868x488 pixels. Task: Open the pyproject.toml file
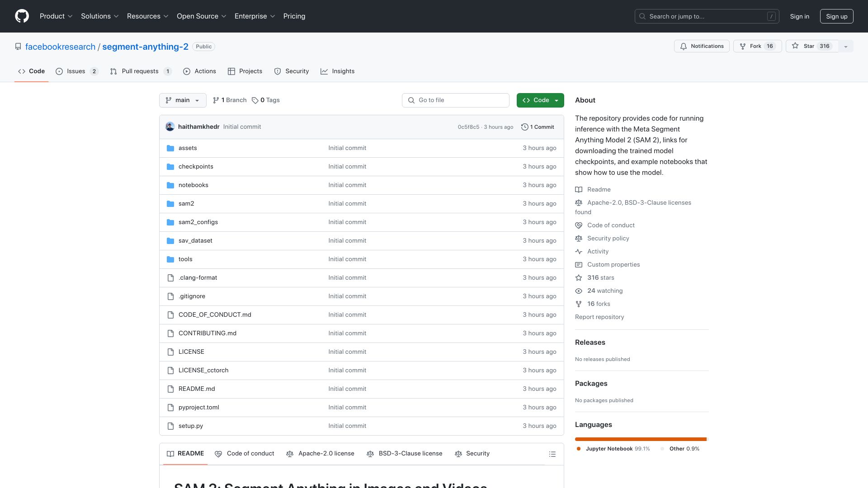click(x=199, y=408)
